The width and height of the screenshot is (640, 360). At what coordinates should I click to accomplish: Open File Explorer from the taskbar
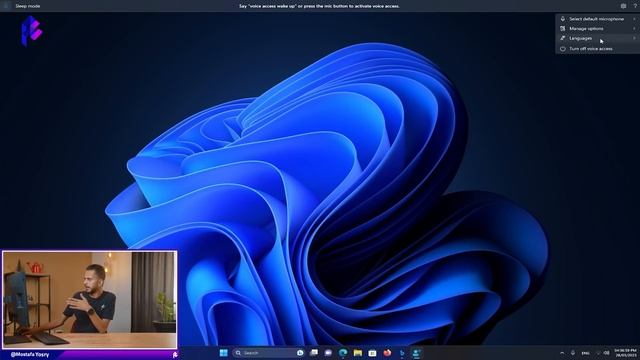(x=358, y=353)
